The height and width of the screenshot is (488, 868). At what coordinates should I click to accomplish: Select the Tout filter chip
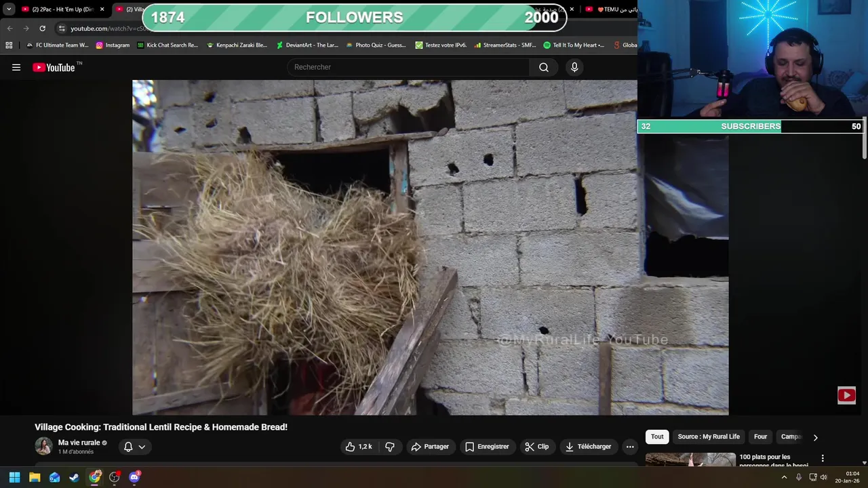pos(657,436)
